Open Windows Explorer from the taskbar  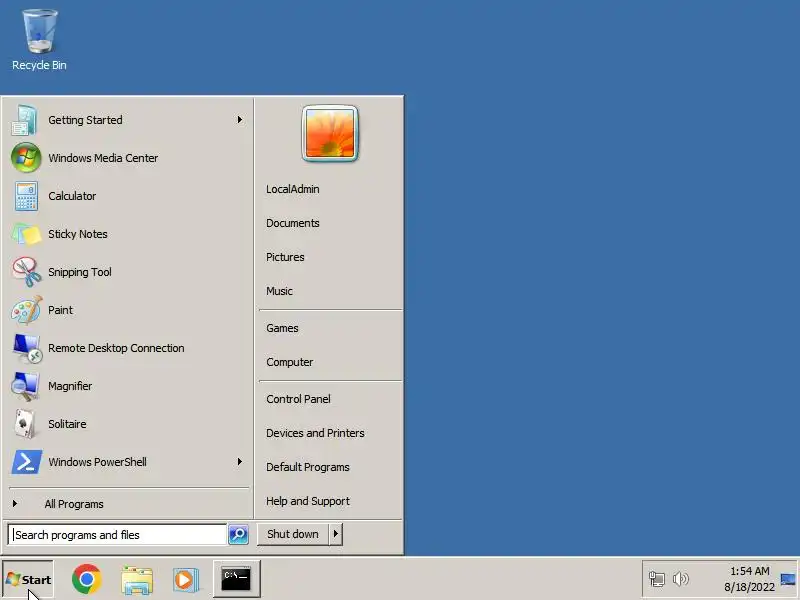(137, 580)
